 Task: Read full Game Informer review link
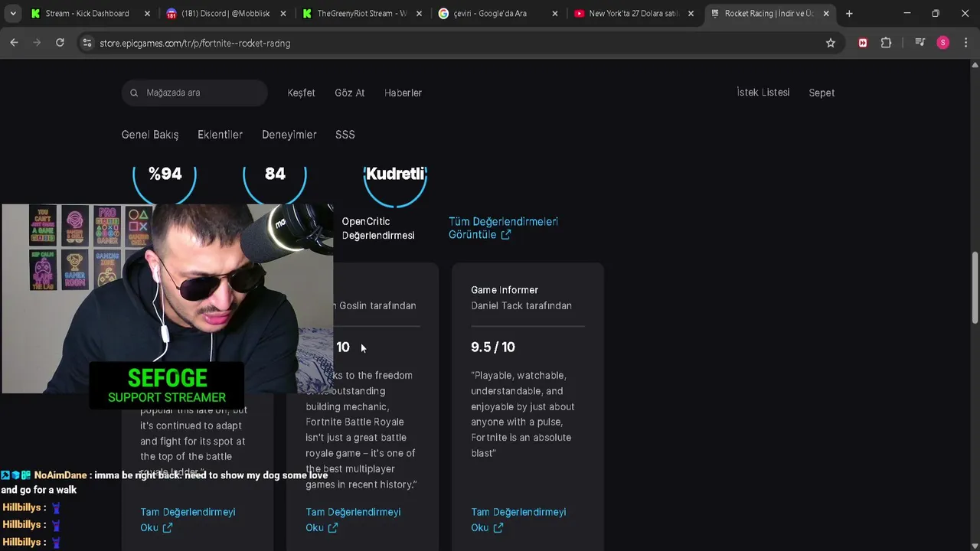tap(518, 520)
